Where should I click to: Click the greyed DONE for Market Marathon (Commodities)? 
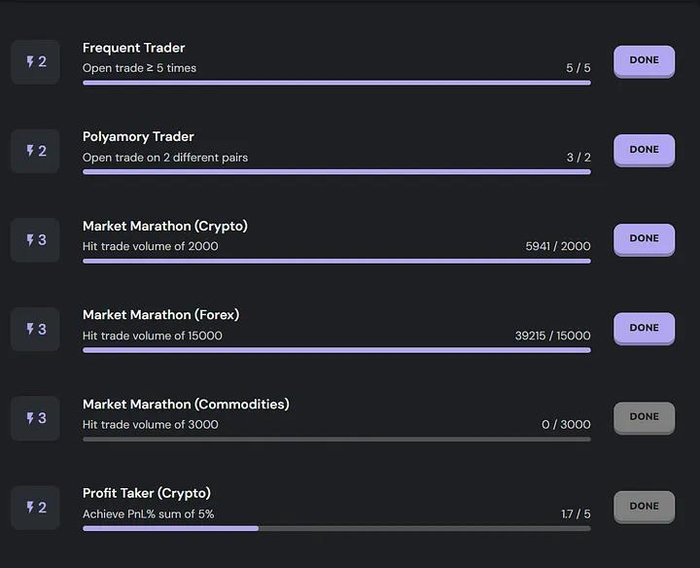644,417
